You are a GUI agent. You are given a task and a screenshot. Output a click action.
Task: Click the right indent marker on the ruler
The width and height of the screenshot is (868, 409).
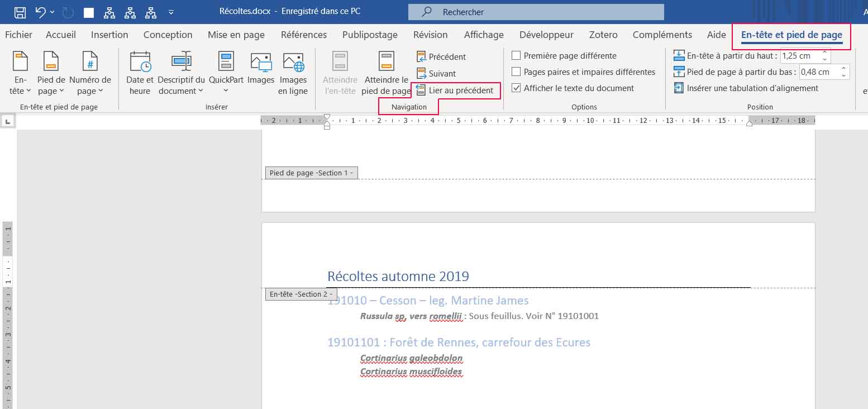(749, 123)
